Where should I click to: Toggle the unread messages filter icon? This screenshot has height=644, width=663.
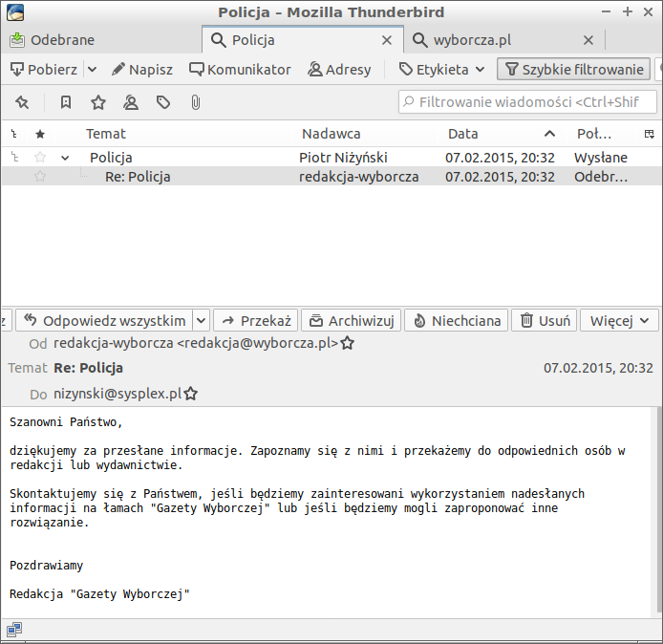(x=66, y=102)
